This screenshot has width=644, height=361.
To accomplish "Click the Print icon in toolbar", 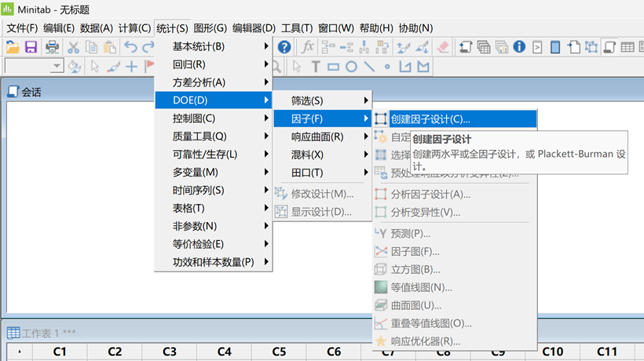I will (52, 47).
